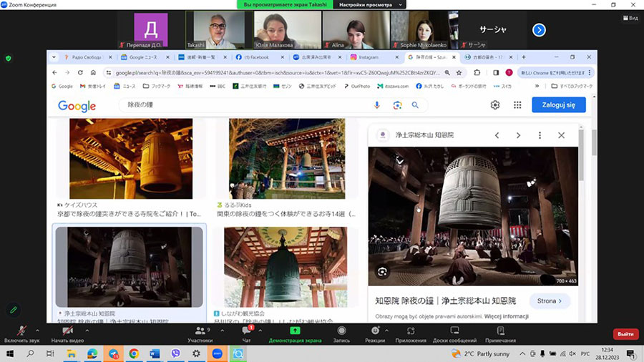This screenshot has width=644, height=362.
Task: Open Zoom Reactions (Реакции) menu
Action: point(375,333)
